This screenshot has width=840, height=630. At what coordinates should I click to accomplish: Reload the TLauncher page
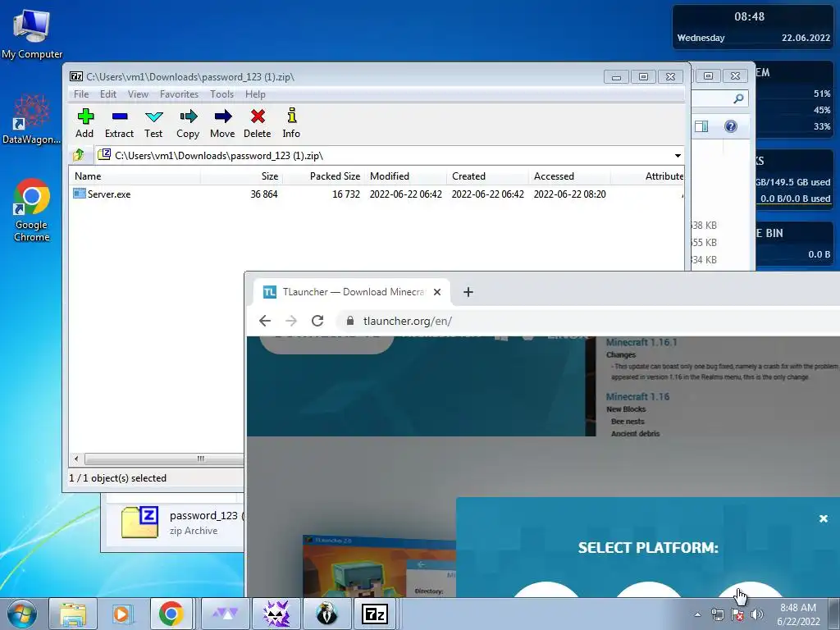[x=317, y=321]
